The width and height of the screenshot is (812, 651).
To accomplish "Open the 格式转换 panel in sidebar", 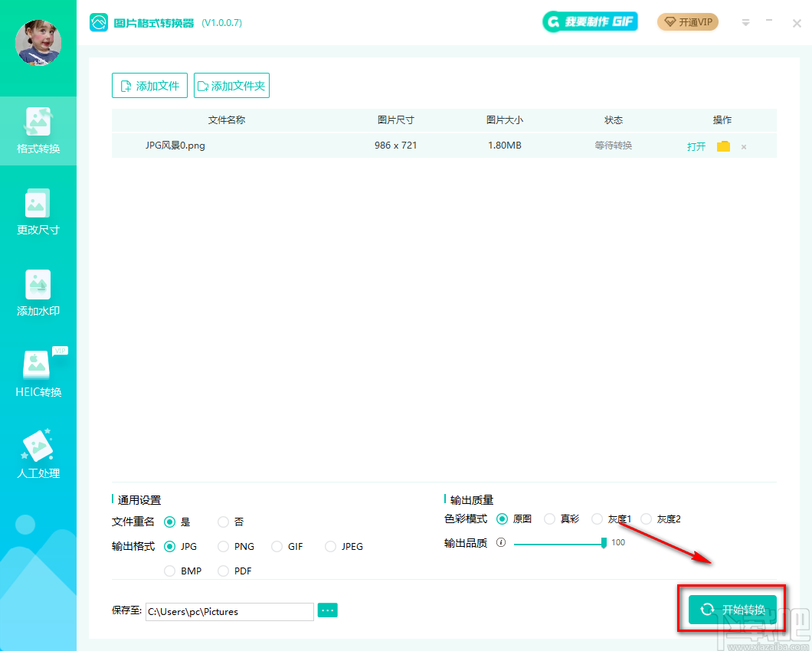I will point(38,132).
